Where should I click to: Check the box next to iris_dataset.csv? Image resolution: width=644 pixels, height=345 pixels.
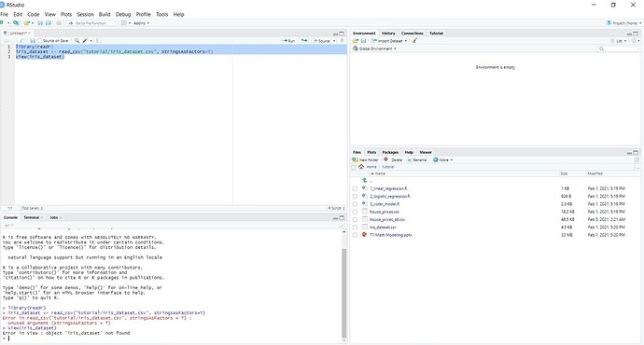click(x=355, y=228)
